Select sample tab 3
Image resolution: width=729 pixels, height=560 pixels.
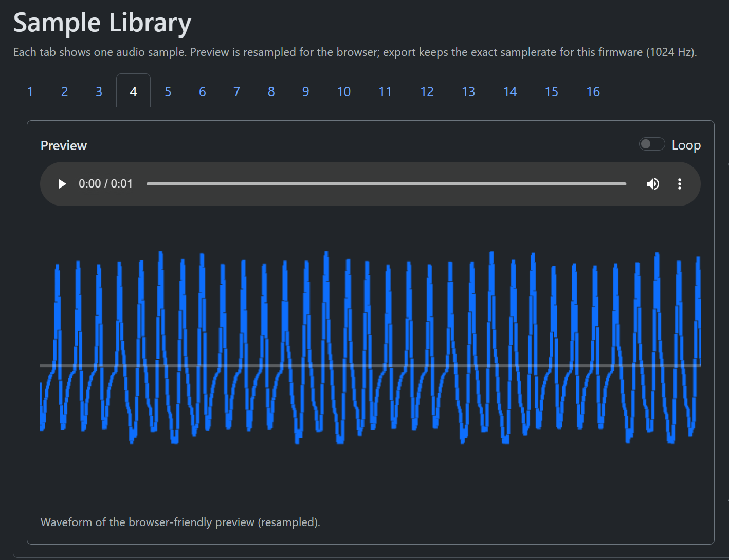click(x=99, y=91)
